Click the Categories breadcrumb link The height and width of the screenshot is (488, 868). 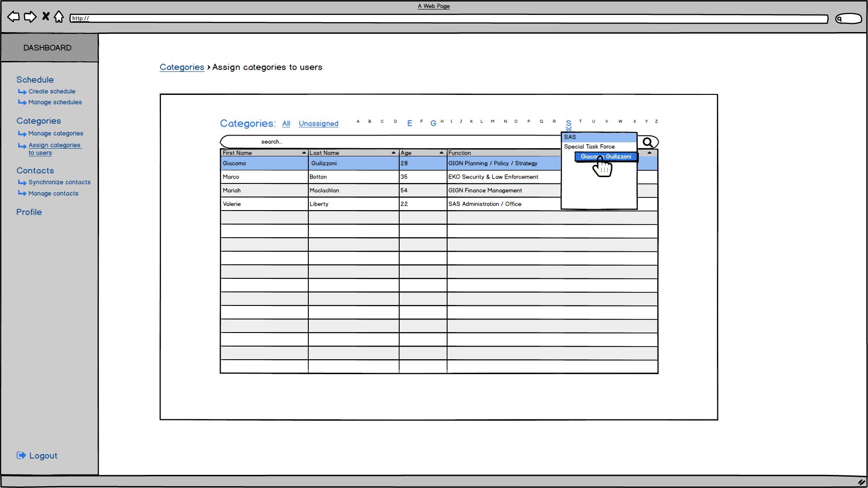(182, 67)
